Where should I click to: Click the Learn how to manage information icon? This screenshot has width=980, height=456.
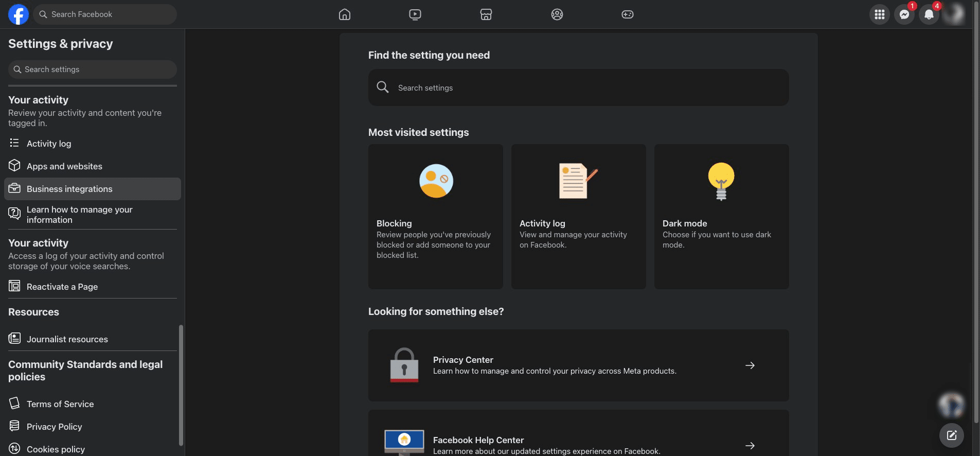(x=14, y=213)
